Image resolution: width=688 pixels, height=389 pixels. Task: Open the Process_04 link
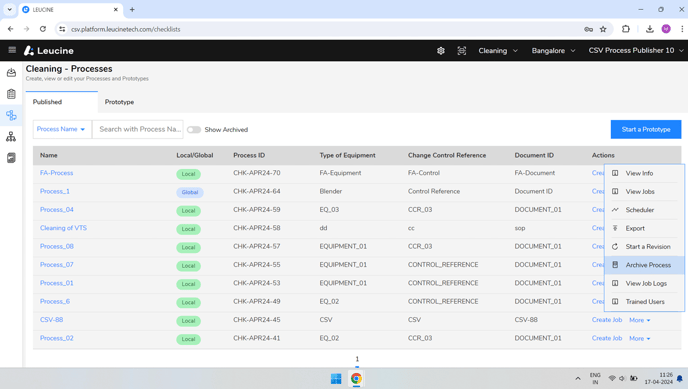click(57, 210)
